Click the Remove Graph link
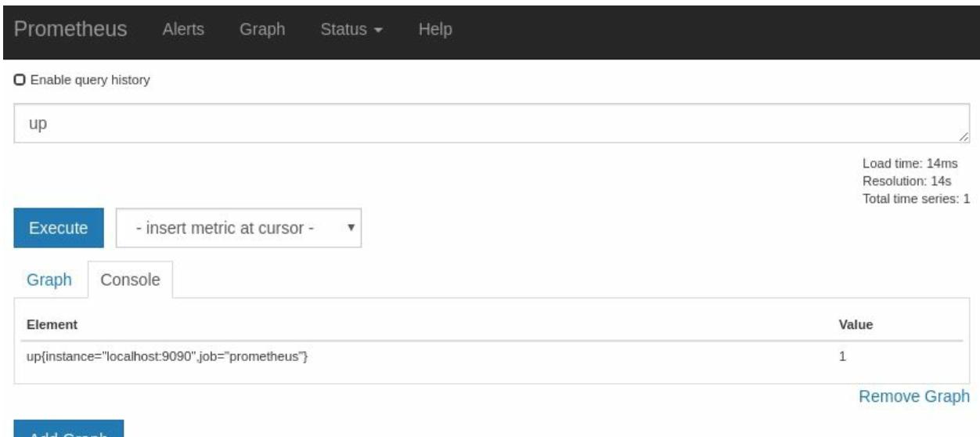 click(x=914, y=396)
